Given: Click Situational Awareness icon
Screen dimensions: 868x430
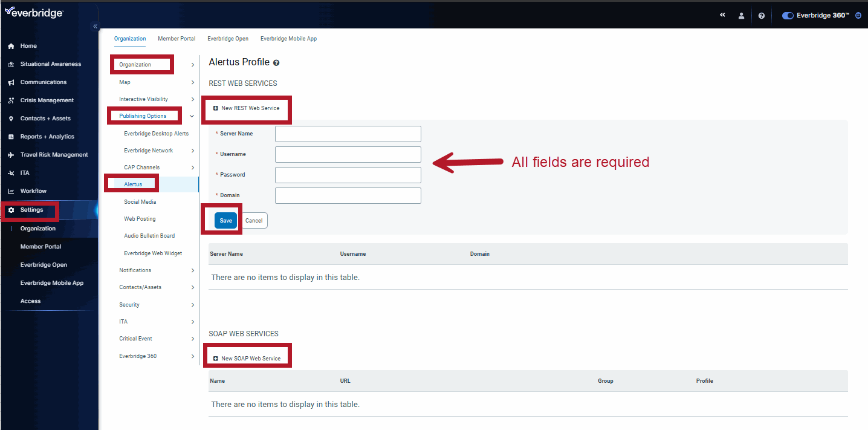Looking at the screenshot, I should 11,64.
